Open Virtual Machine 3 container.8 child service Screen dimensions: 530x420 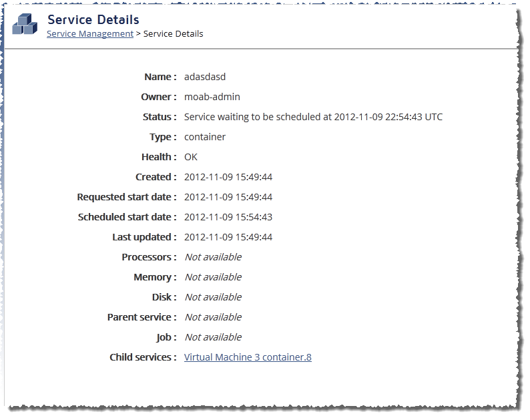point(248,357)
